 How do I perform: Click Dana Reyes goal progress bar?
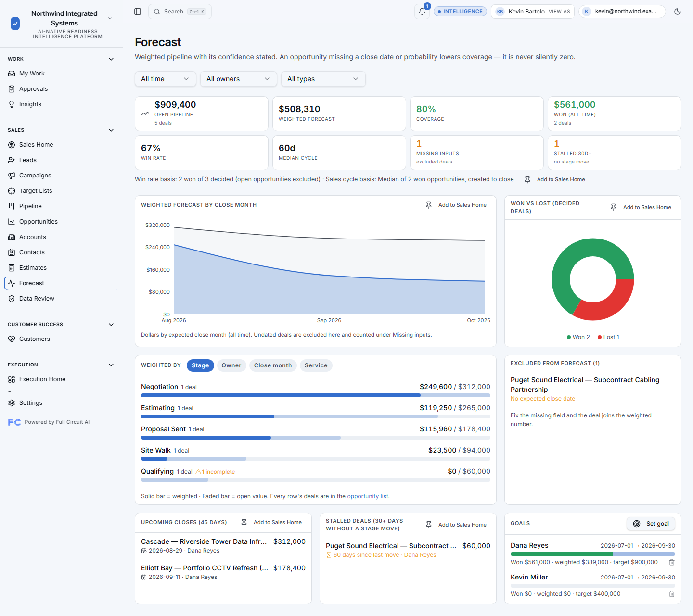[x=593, y=554]
